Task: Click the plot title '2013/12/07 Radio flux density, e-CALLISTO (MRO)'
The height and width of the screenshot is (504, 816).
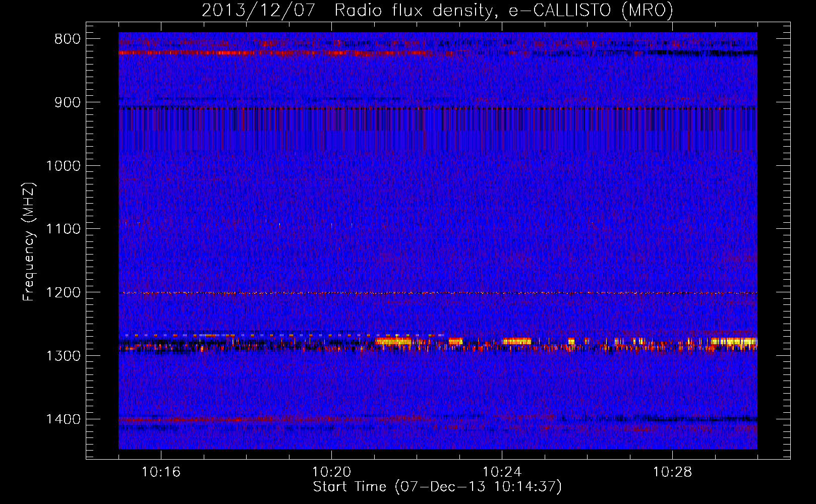Action: [x=437, y=11]
